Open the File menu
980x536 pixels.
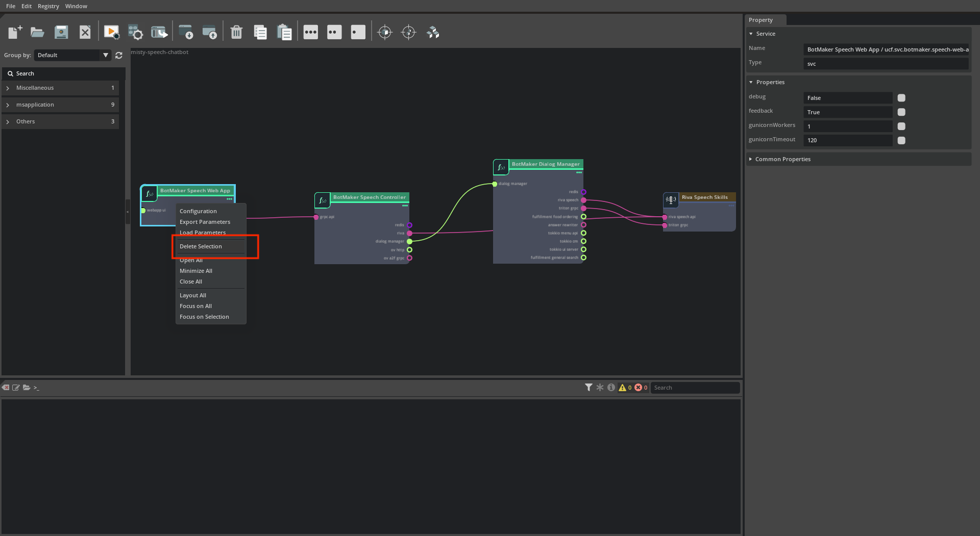[11, 6]
